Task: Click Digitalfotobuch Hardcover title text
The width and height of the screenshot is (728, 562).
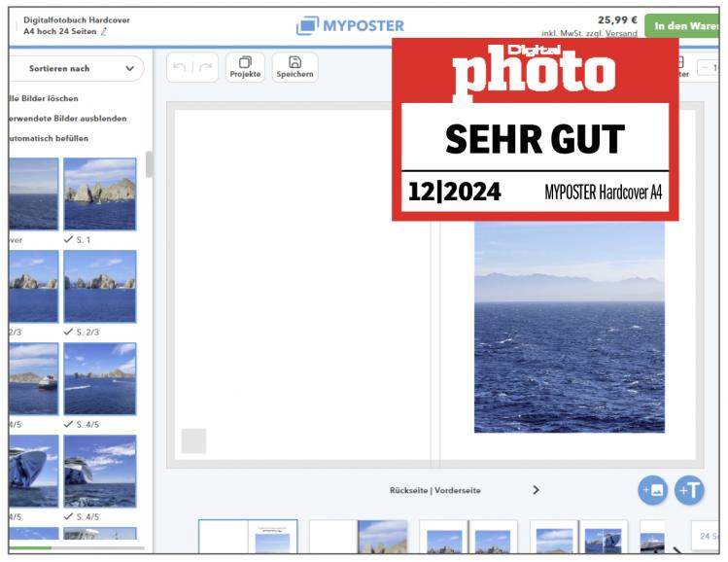Action: [77, 20]
